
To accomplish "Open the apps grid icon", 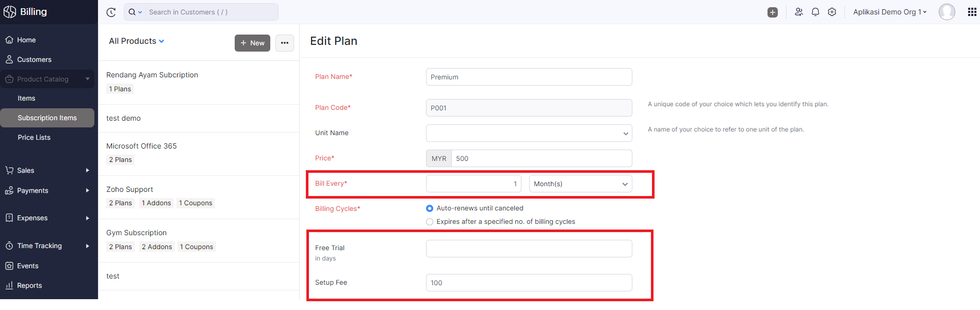I will click(x=972, y=12).
